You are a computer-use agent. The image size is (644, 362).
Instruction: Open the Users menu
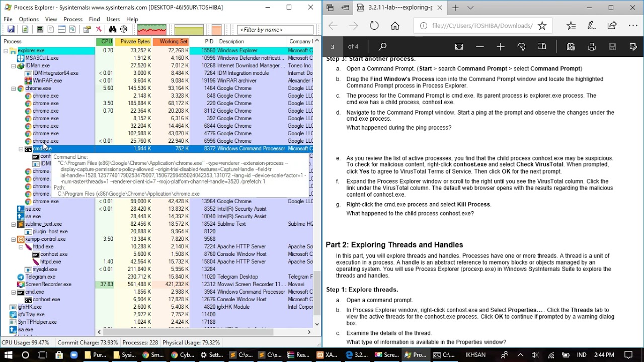(x=113, y=19)
